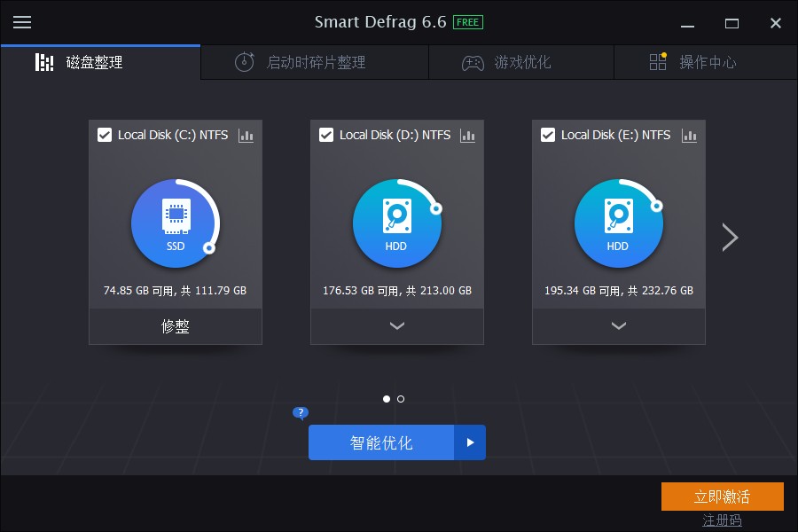
Task: Select the second page indicator dot
Action: point(401,399)
